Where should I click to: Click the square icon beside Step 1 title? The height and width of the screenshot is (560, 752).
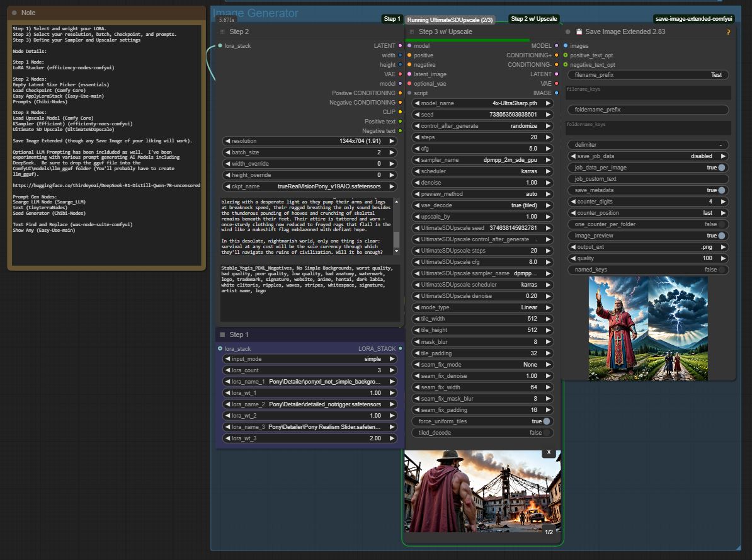coord(222,334)
